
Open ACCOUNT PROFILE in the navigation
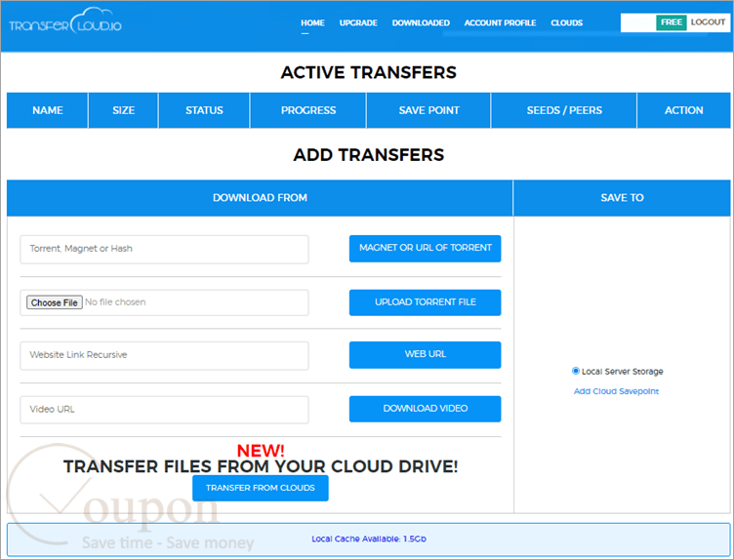[500, 22]
